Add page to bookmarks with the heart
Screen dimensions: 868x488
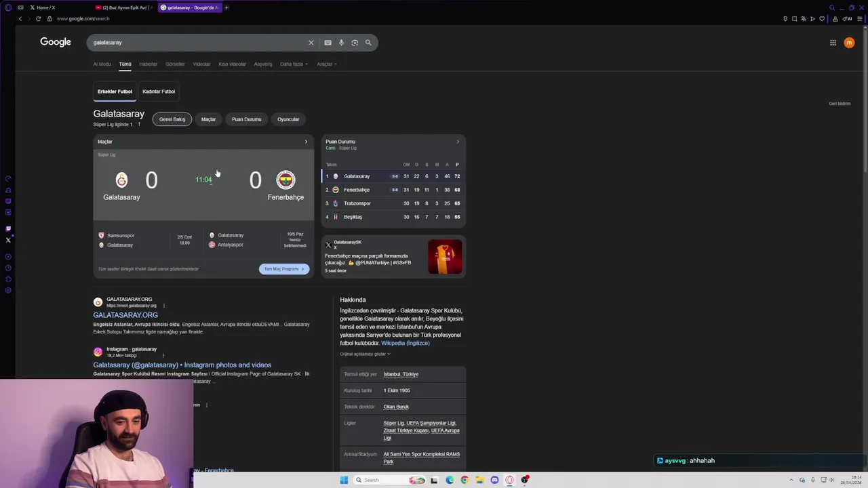822,19
